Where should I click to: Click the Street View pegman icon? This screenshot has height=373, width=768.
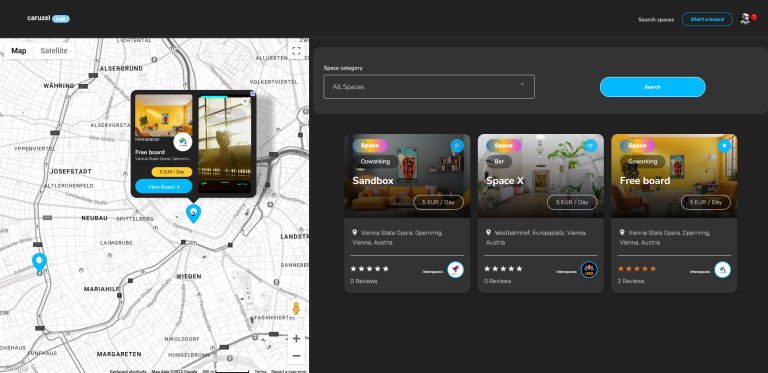tap(296, 308)
